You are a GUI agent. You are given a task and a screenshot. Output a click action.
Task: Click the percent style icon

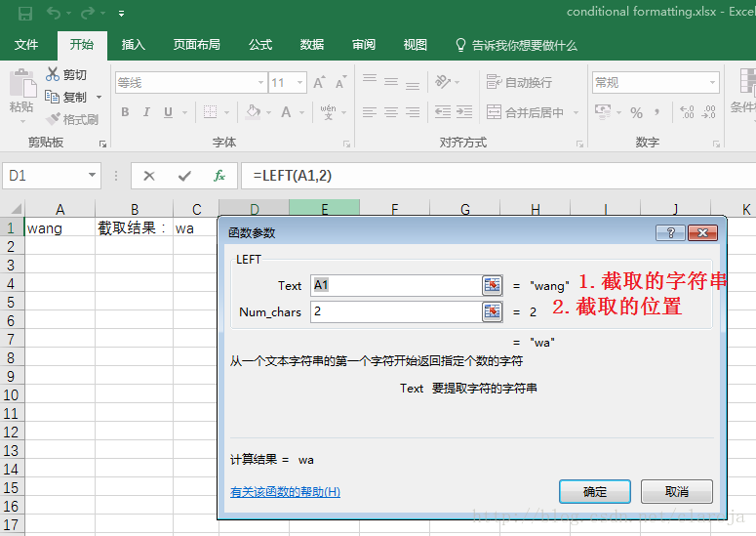(636, 112)
